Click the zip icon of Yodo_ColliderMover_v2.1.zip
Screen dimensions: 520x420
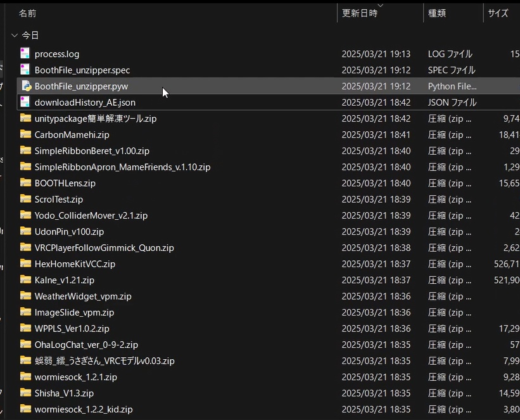coord(25,215)
